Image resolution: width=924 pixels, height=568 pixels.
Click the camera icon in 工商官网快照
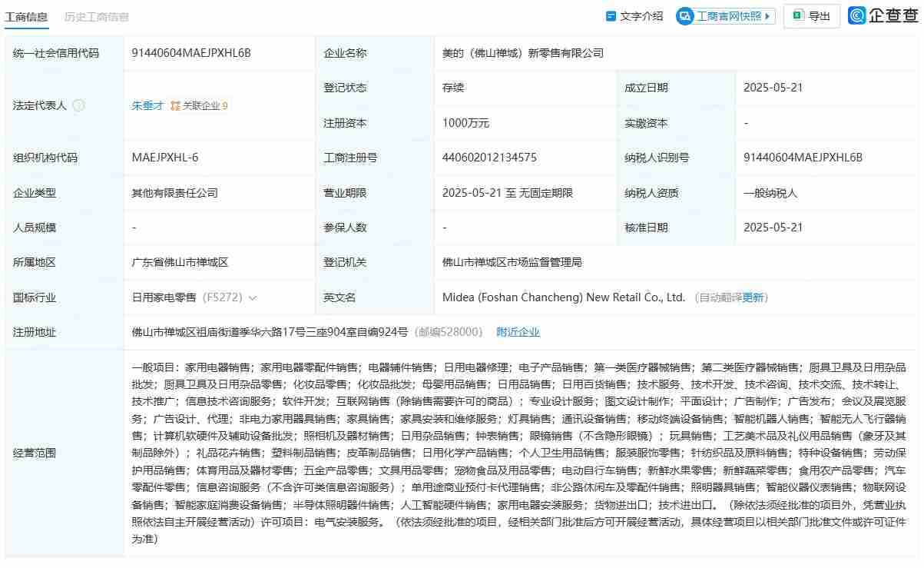click(684, 15)
